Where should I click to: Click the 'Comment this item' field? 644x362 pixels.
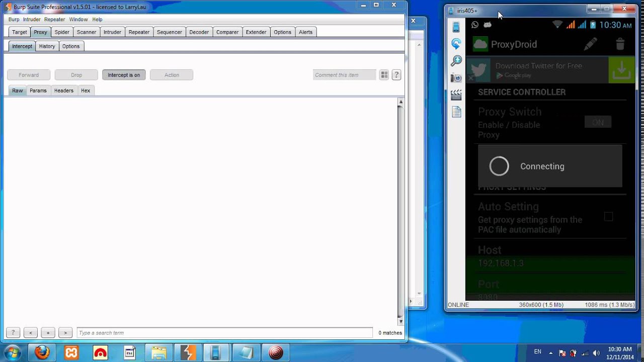(x=344, y=75)
